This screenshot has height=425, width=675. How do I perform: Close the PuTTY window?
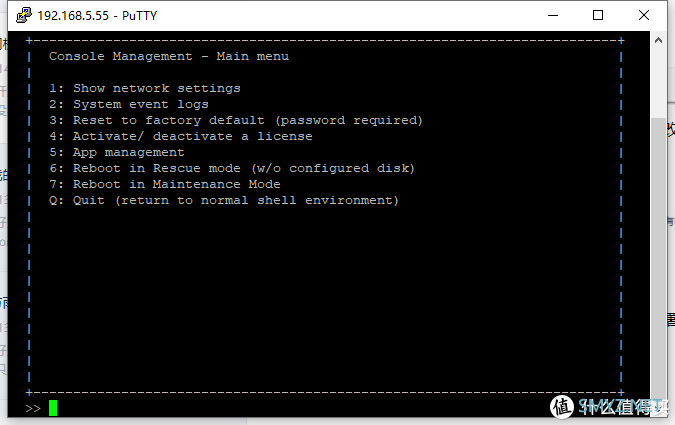click(644, 16)
